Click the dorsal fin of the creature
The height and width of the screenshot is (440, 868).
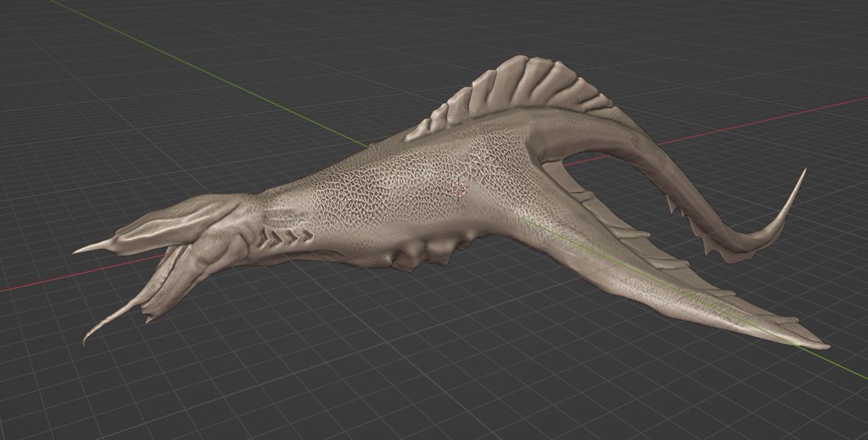tap(521, 87)
